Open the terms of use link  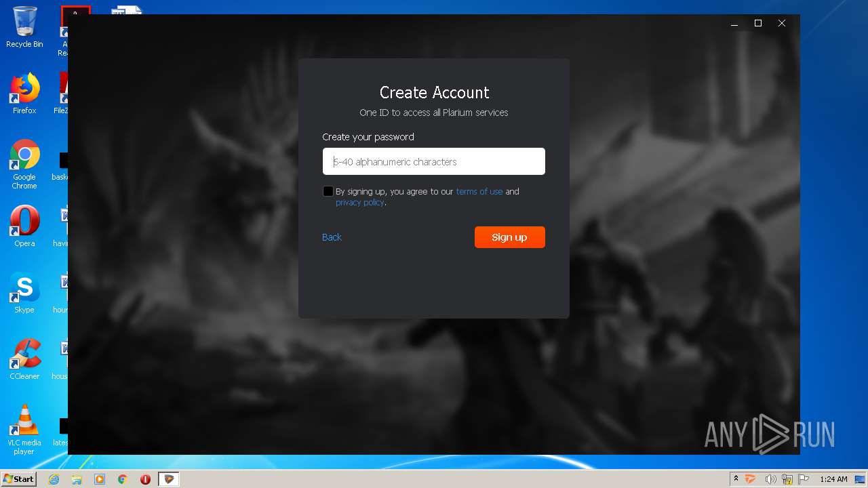coord(479,192)
